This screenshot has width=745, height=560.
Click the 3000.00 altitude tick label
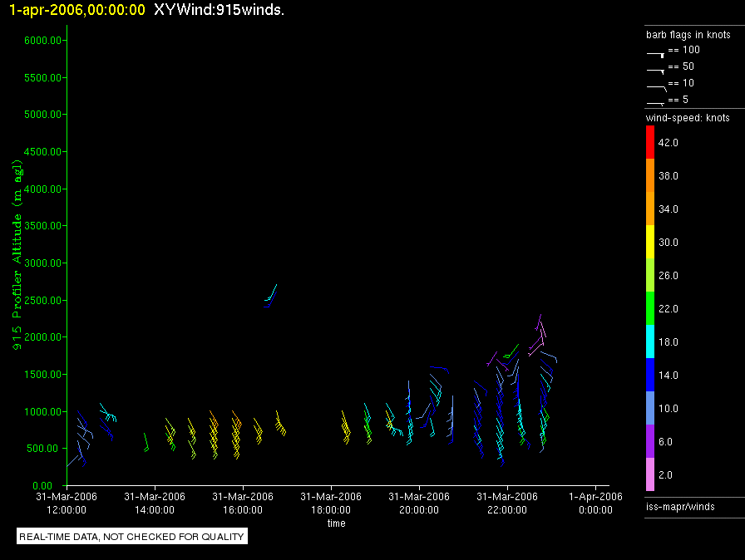click(43, 263)
